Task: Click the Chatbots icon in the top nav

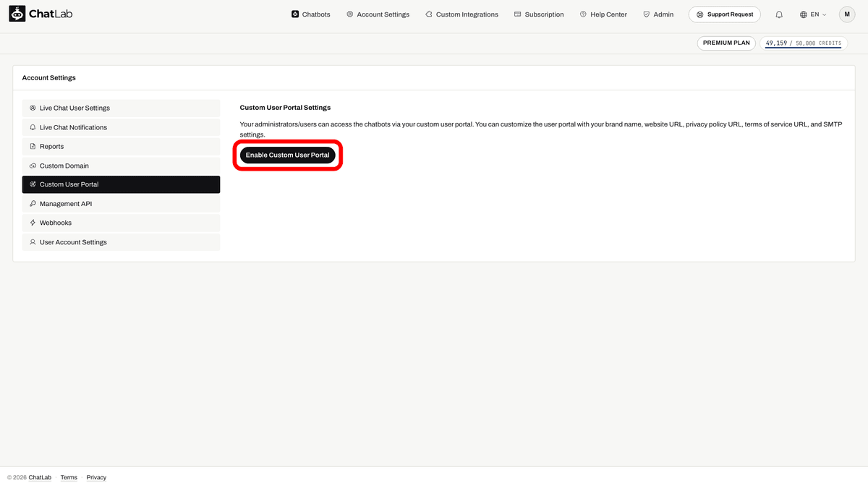Action: click(x=295, y=14)
